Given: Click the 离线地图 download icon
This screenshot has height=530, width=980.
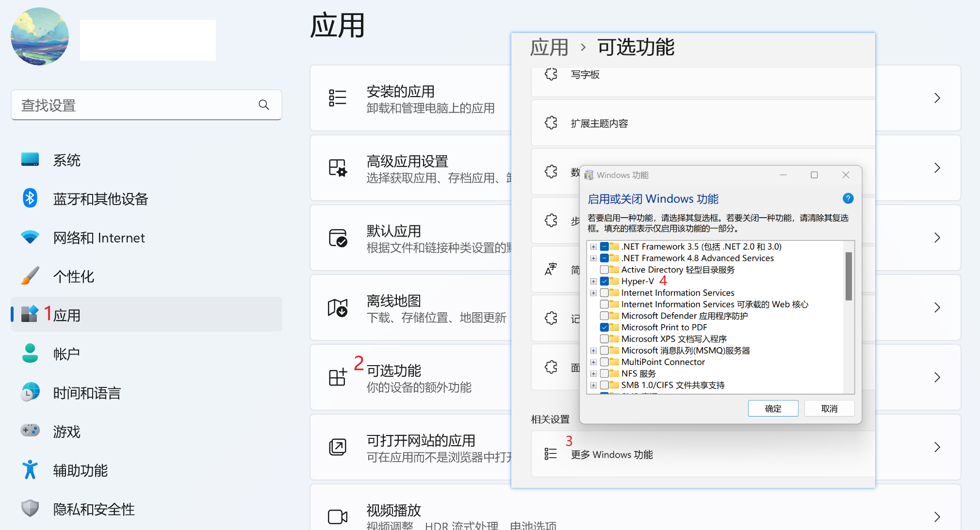Looking at the screenshot, I should click(x=337, y=307).
